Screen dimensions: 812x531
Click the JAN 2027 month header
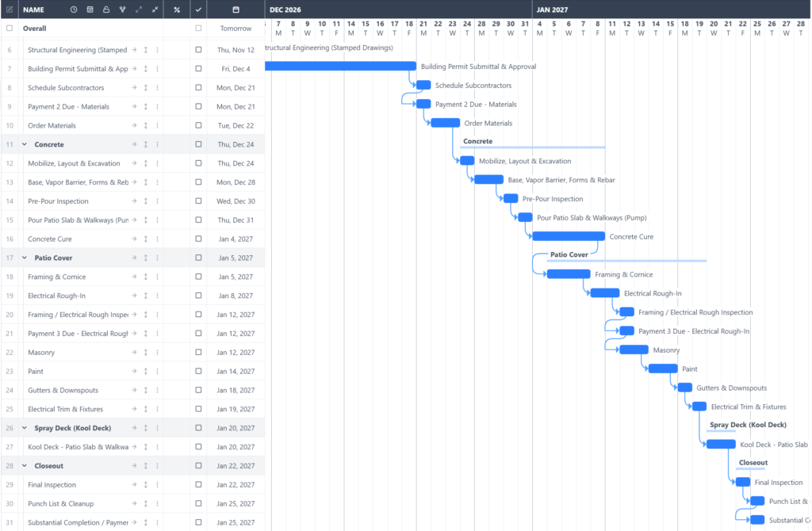pos(552,10)
